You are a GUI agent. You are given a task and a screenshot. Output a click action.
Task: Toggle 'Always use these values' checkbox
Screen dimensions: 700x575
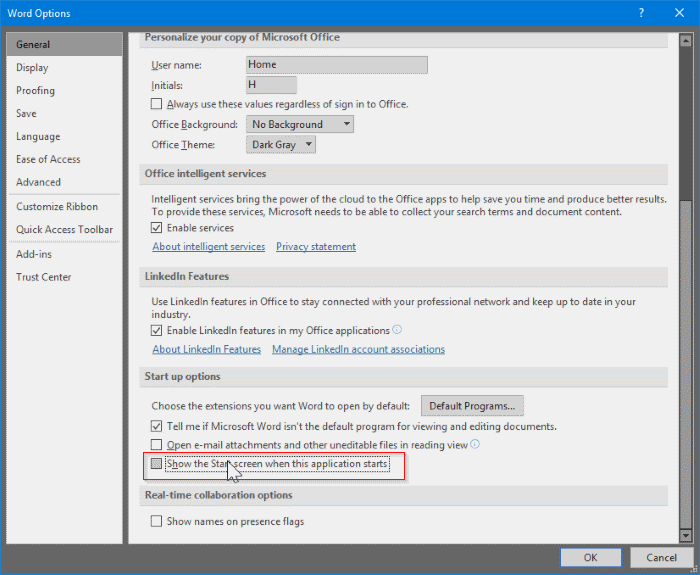coord(156,104)
